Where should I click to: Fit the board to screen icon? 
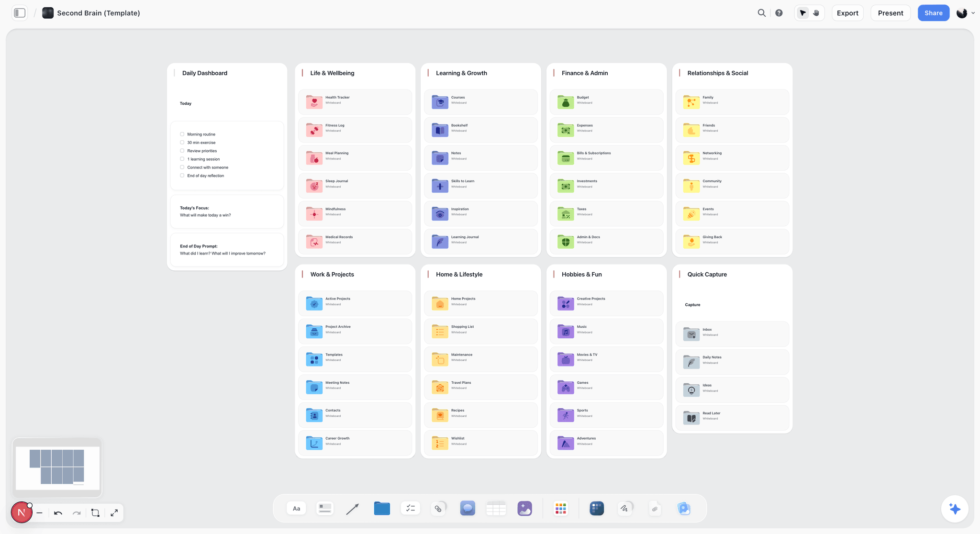pos(95,513)
